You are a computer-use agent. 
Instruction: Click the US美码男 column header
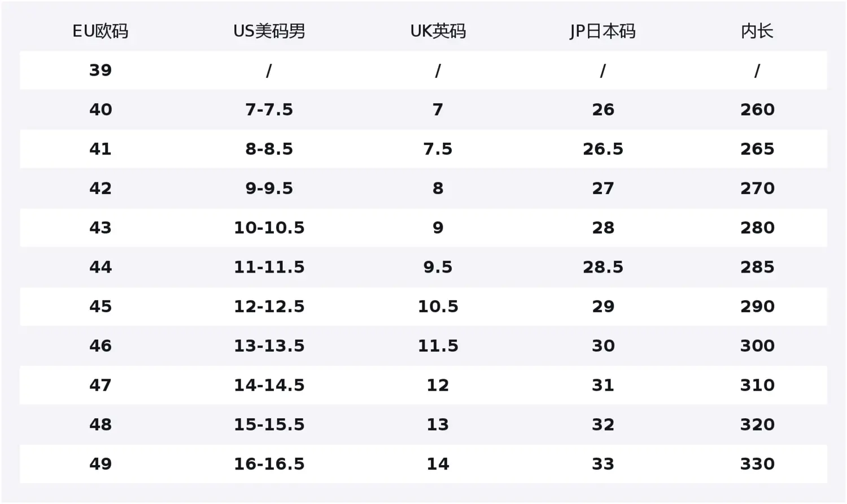[269, 31]
